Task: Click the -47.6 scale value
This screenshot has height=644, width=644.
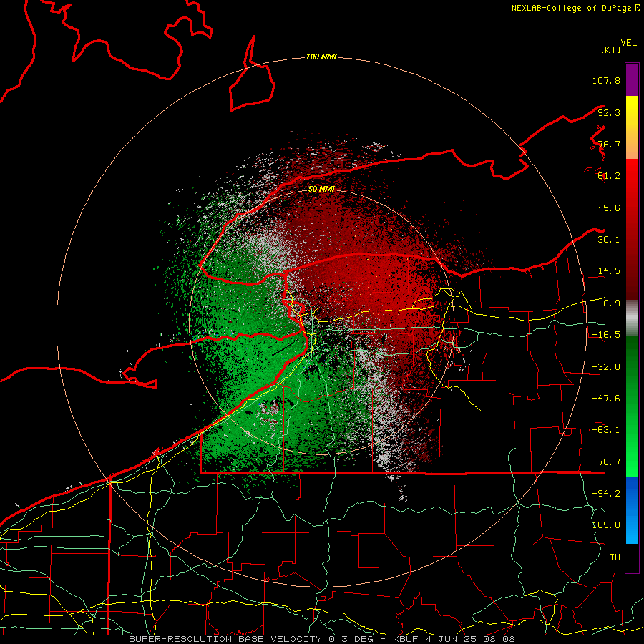Action: (x=606, y=399)
